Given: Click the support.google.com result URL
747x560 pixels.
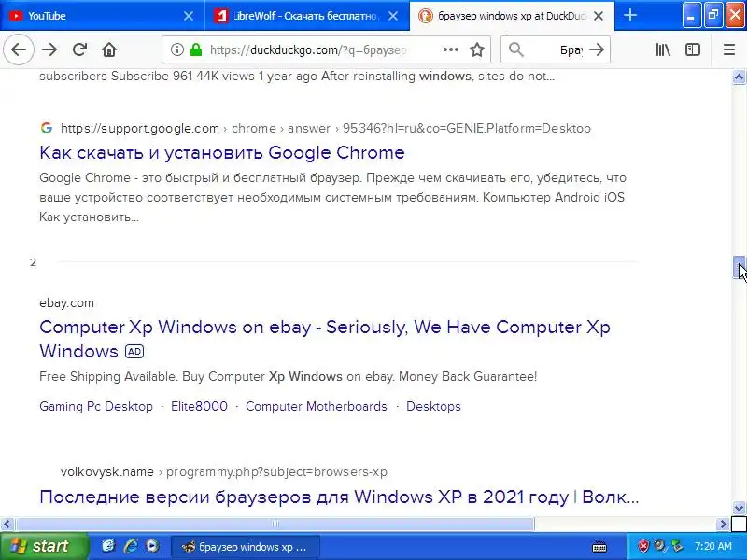Looking at the screenshot, I should (325, 128).
